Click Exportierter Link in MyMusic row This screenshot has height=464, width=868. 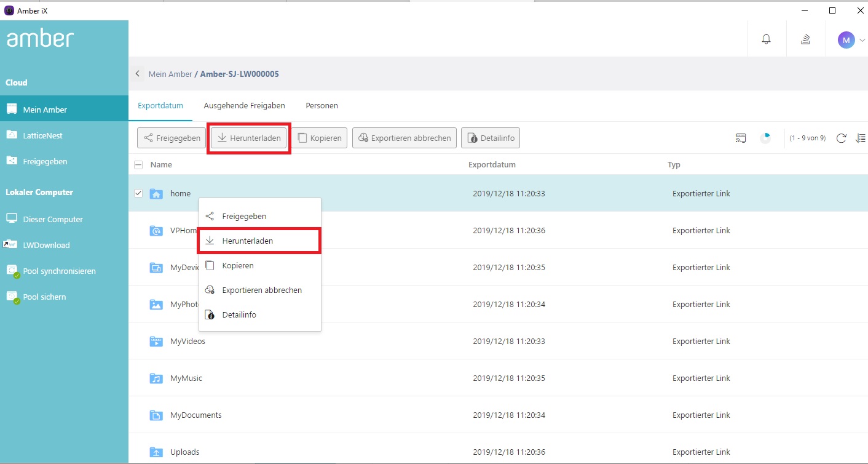tap(701, 378)
